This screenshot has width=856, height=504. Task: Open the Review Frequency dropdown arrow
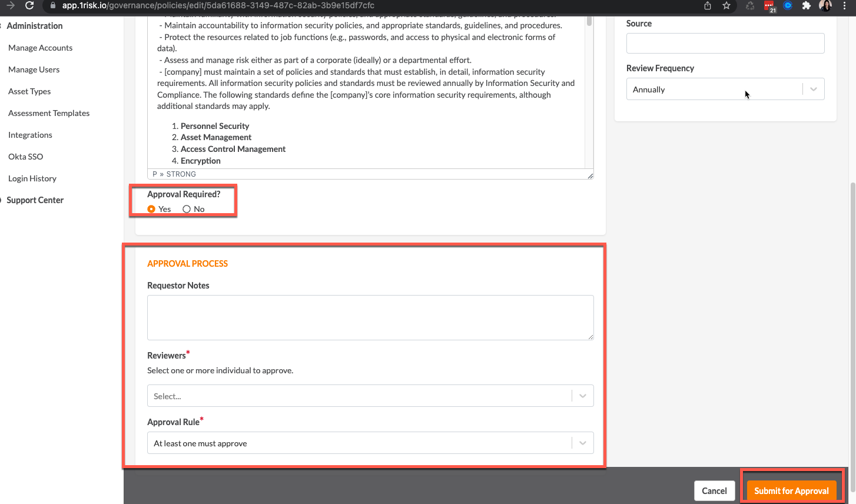click(x=814, y=89)
